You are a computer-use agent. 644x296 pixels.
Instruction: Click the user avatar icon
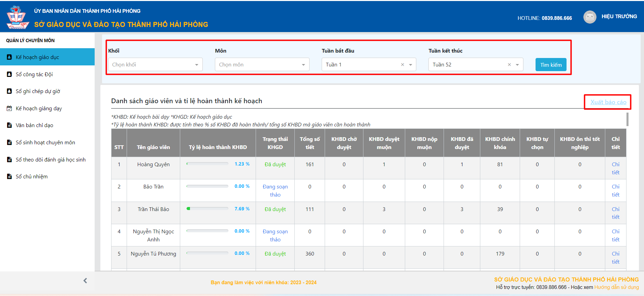(x=589, y=17)
